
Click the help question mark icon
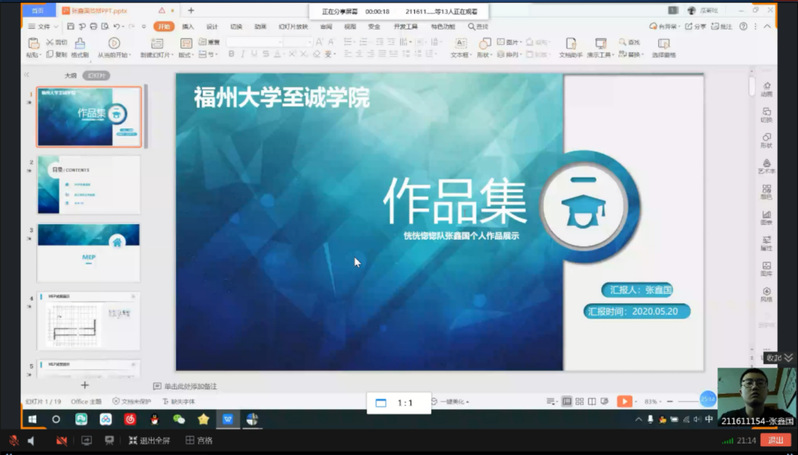[743, 26]
